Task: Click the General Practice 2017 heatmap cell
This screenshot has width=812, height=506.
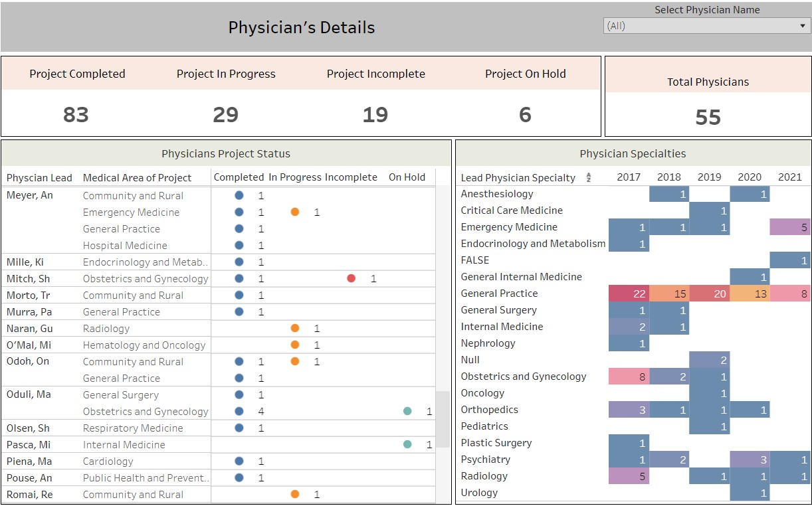Action: pyautogui.click(x=629, y=294)
